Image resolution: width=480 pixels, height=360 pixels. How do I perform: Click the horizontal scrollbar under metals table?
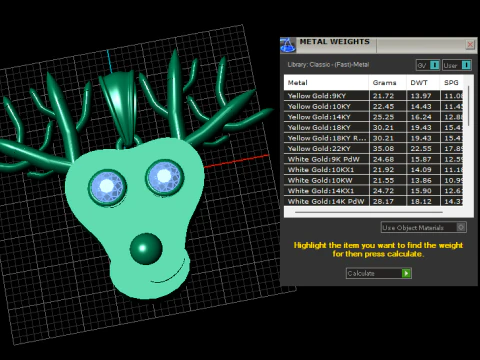pyautogui.click(x=369, y=212)
